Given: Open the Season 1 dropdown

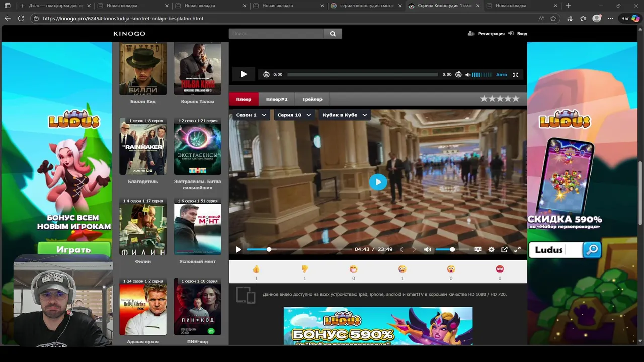Looking at the screenshot, I should [x=251, y=115].
